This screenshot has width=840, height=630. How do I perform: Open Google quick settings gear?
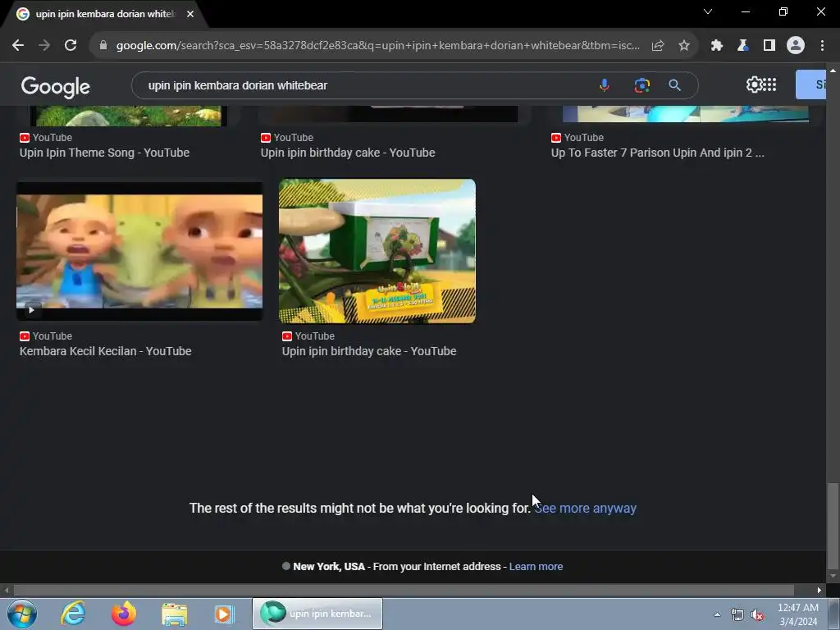[754, 84]
